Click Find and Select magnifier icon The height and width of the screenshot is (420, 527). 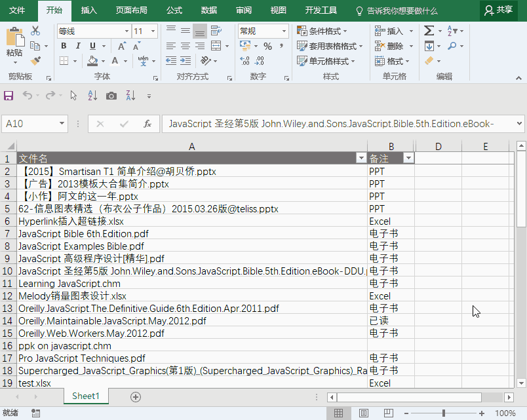(452, 46)
